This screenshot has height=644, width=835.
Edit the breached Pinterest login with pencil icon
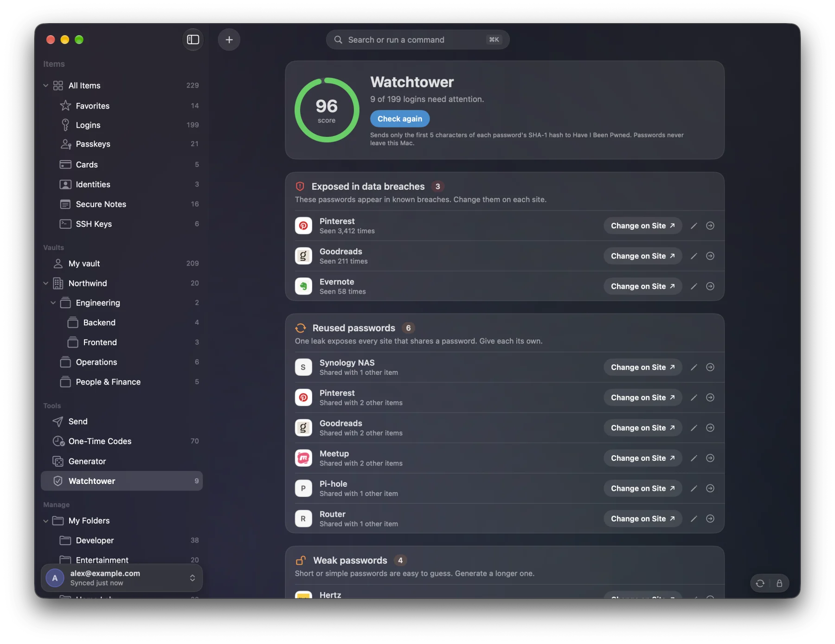click(x=694, y=225)
